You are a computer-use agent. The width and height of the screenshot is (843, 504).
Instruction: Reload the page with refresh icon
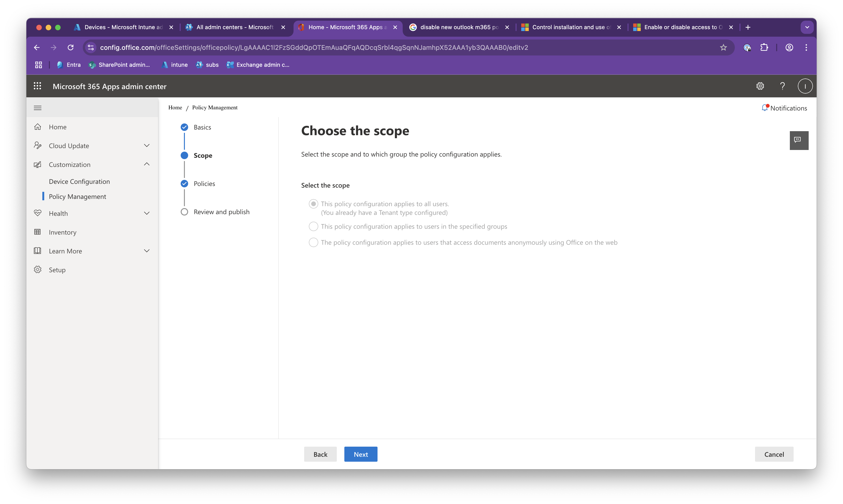[x=71, y=47]
